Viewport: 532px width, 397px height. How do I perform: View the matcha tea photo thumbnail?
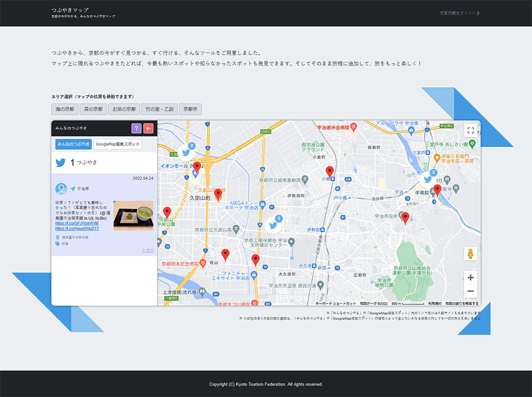[x=134, y=216]
